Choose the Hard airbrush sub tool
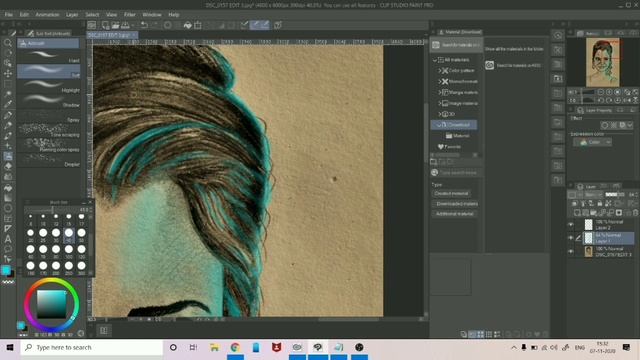The image size is (640, 360). click(49, 56)
